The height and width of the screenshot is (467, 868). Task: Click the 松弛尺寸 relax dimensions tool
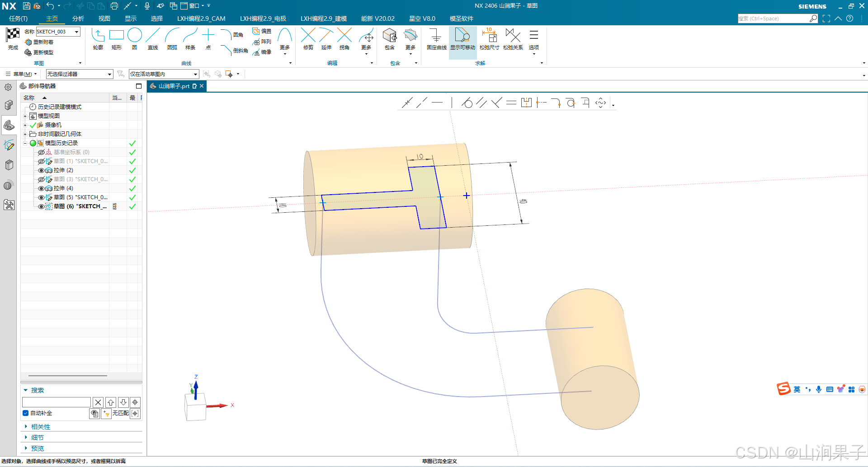tap(489, 39)
